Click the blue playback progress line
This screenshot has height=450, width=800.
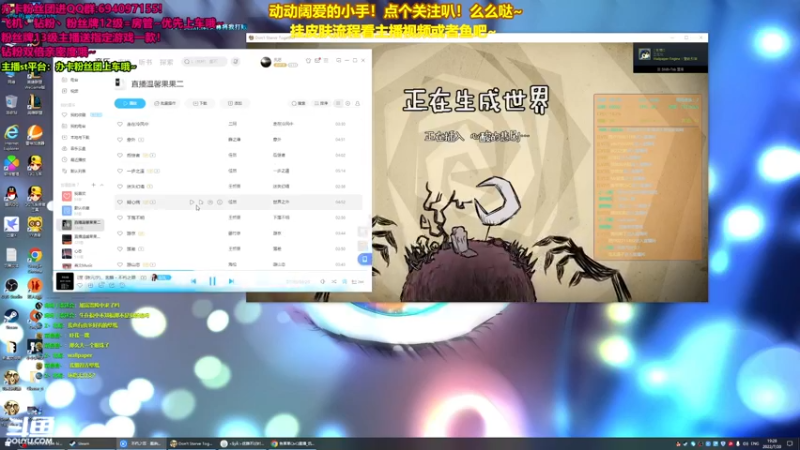124,271
